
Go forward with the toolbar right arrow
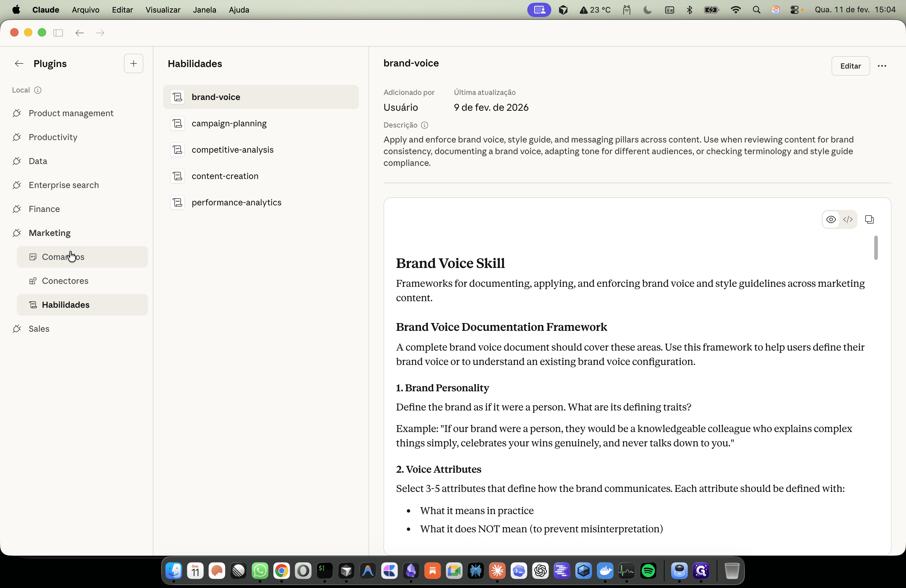pyautogui.click(x=100, y=33)
